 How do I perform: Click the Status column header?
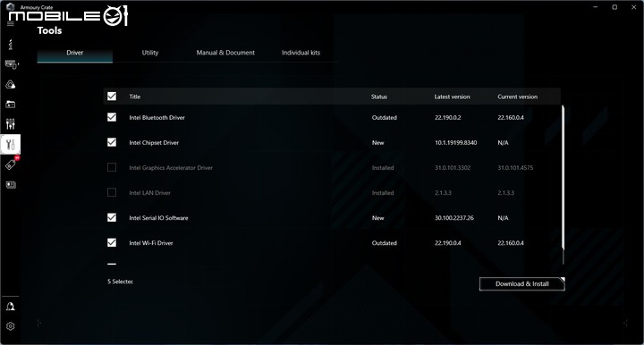379,97
